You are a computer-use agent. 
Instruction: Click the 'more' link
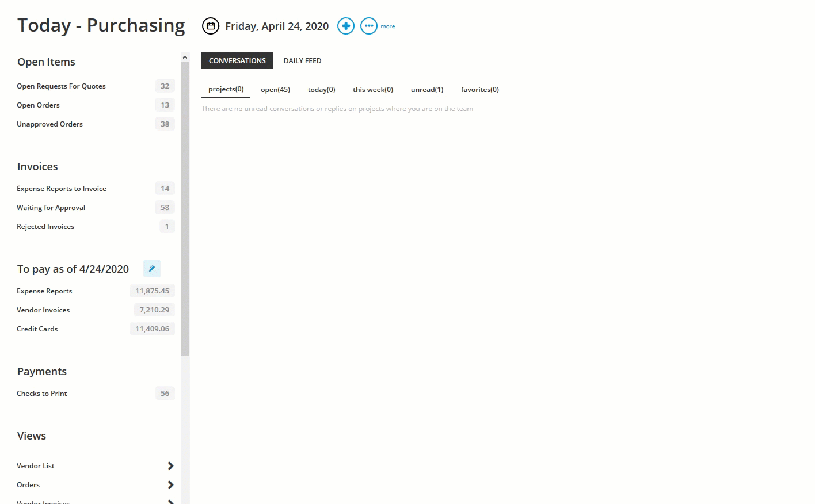click(x=388, y=26)
